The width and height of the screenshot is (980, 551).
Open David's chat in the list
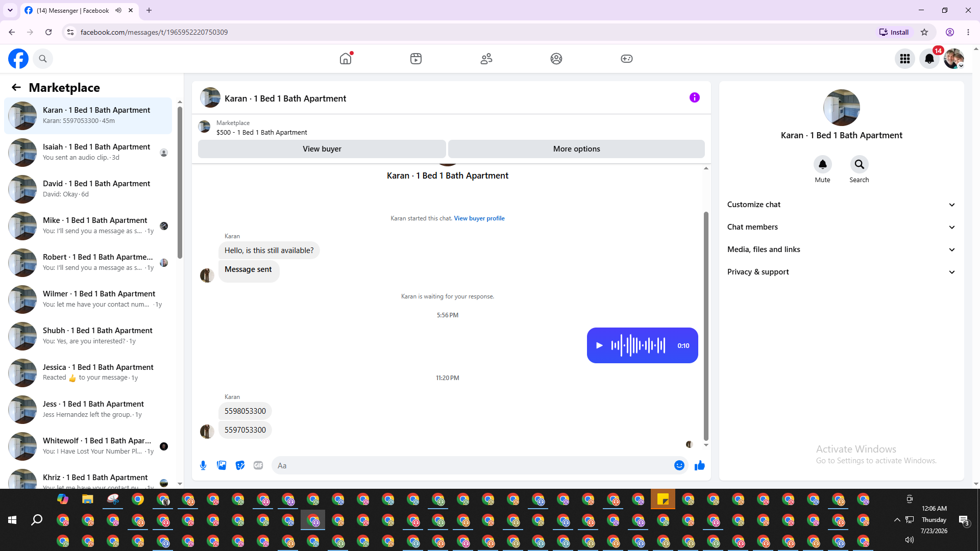(88, 189)
